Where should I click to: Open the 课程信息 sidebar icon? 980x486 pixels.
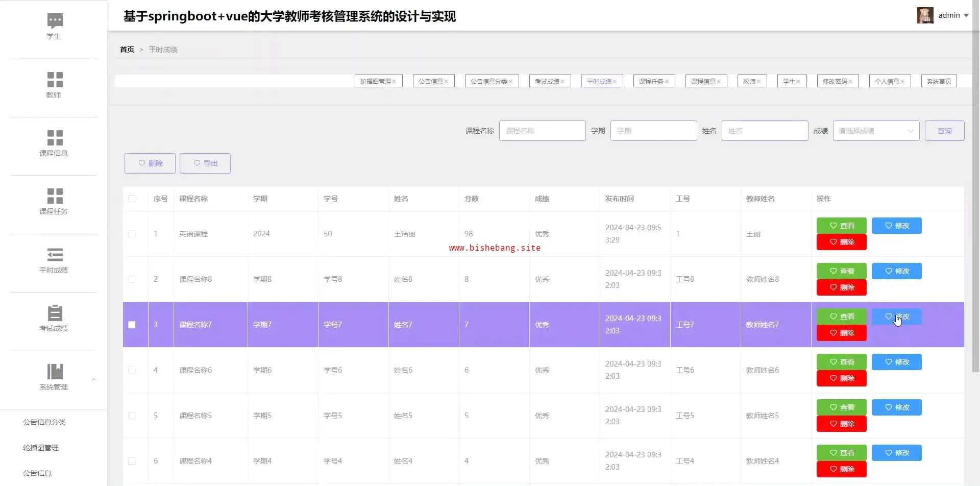55,138
